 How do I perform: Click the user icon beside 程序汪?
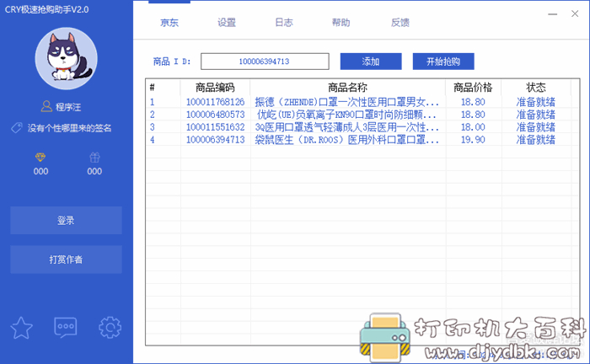point(46,106)
